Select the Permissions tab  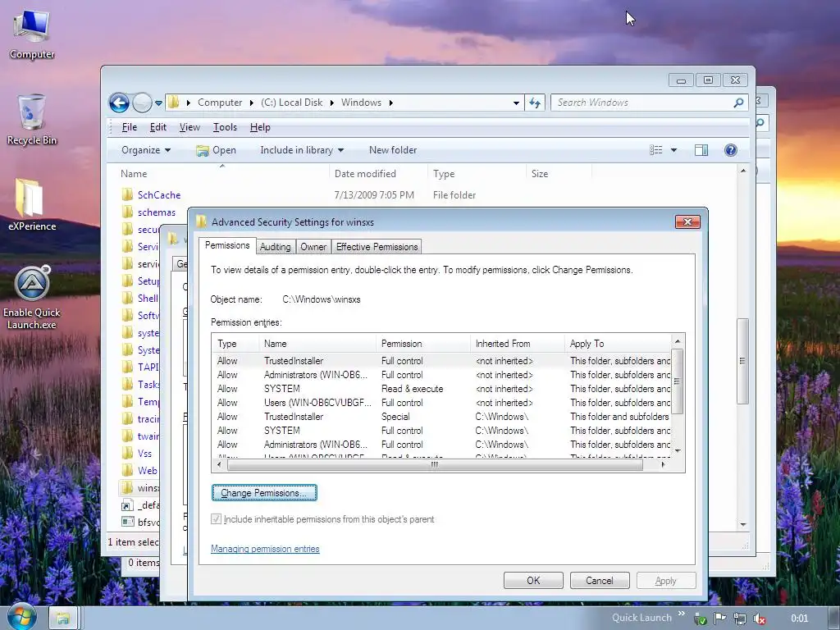(x=227, y=245)
